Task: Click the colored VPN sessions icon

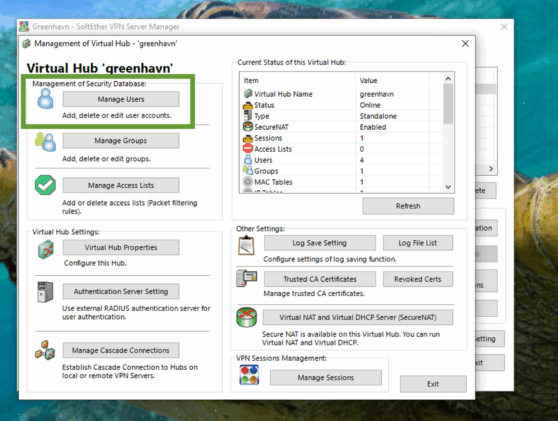Action: pos(249,375)
